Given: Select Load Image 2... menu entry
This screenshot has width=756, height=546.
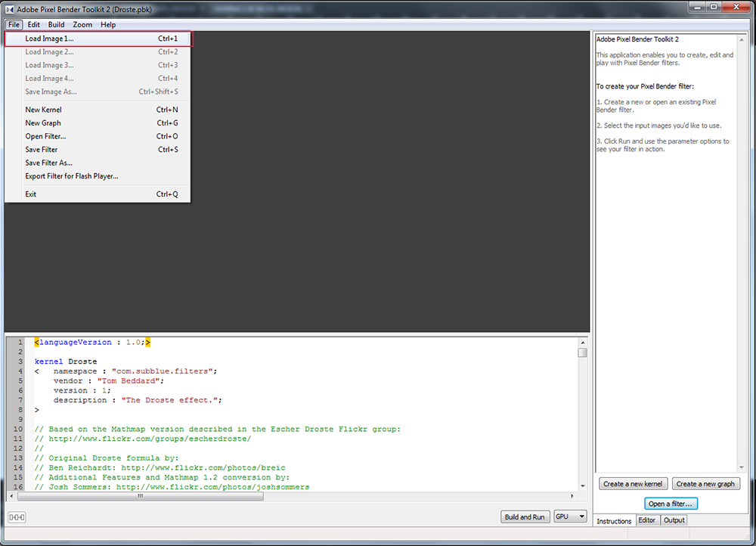Looking at the screenshot, I should tap(98, 52).
